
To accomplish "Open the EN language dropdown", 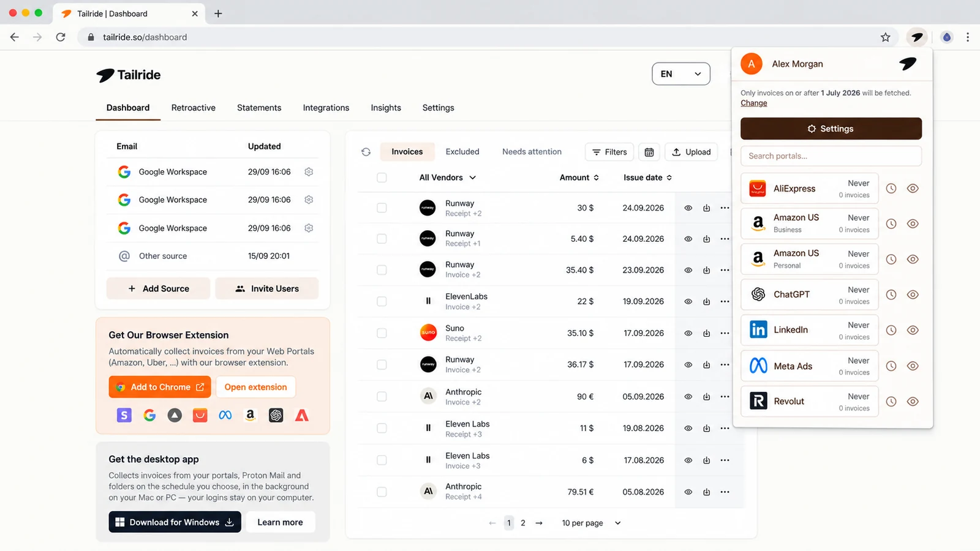I will [681, 74].
